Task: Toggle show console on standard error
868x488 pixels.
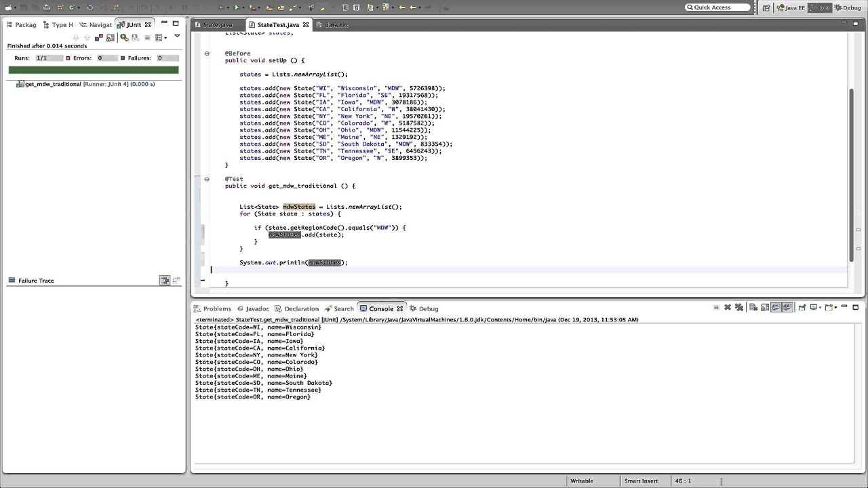Action: click(x=787, y=307)
